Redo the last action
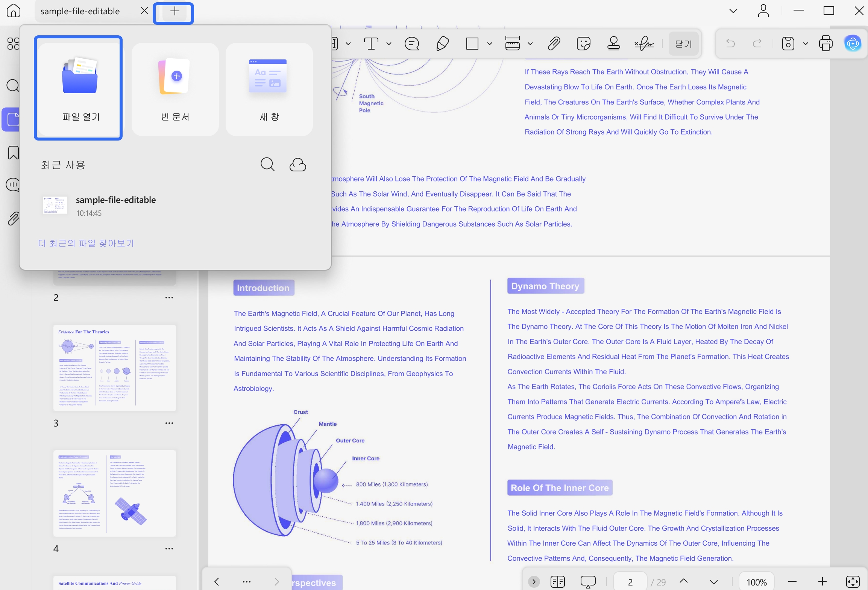The height and width of the screenshot is (590, 868). coord(757,44)
